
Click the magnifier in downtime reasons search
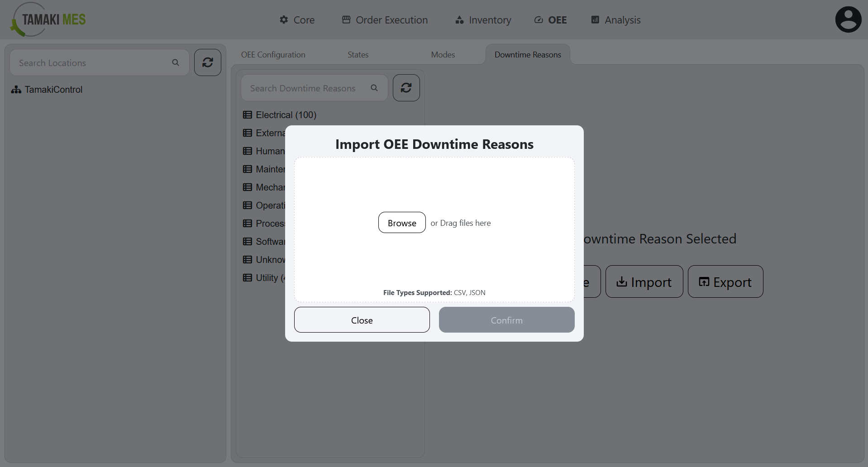point(374,88)
